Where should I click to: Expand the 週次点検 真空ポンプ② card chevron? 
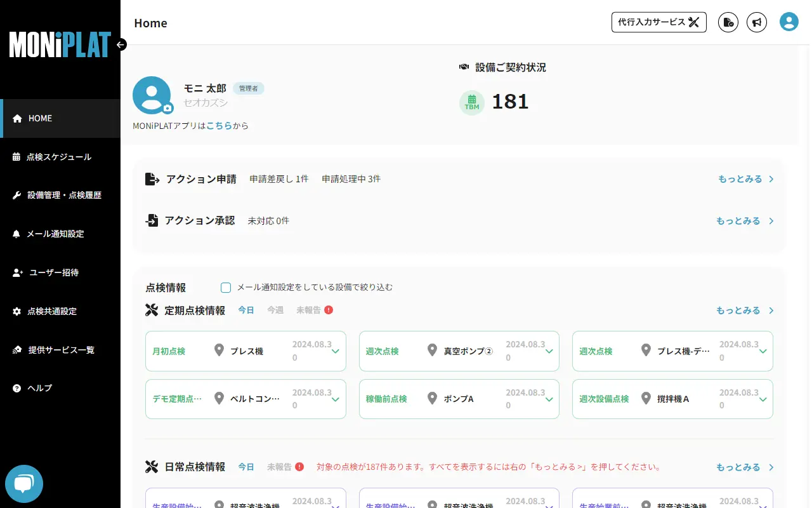[549, 351]
